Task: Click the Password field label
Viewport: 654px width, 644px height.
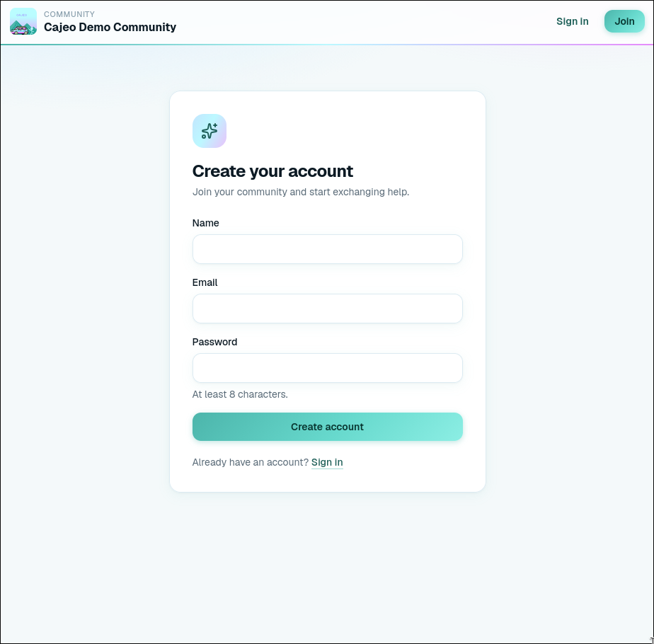Action: (214, 342)
